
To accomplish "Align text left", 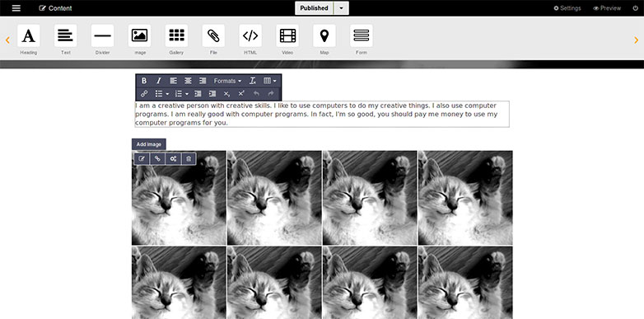I will tap(173, 81).
